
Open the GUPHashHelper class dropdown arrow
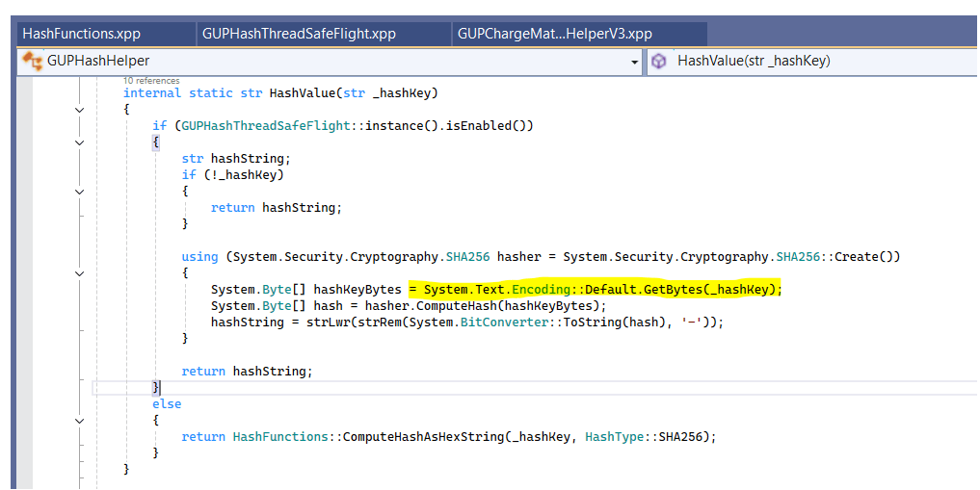point(634,62)
